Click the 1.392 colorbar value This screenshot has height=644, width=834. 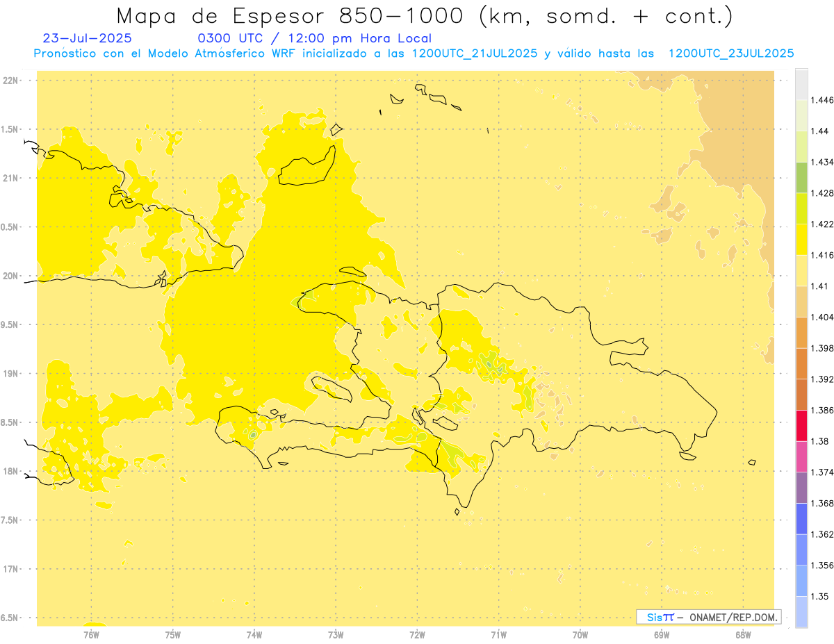point(822,379)
